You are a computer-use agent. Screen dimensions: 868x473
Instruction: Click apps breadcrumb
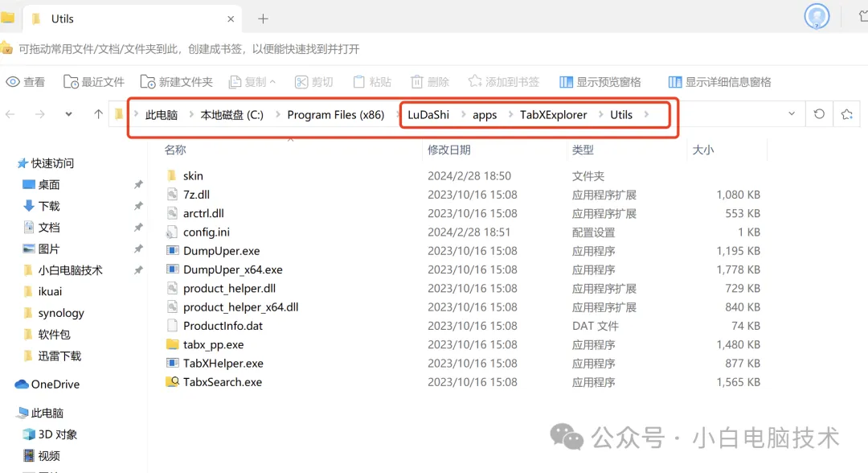click(485, 115)
